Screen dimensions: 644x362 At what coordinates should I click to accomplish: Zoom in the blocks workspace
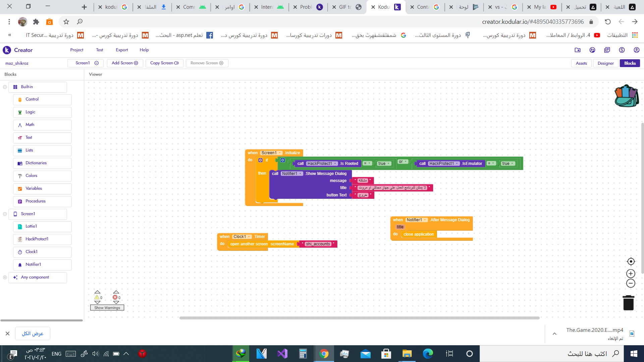pos(631,274)
